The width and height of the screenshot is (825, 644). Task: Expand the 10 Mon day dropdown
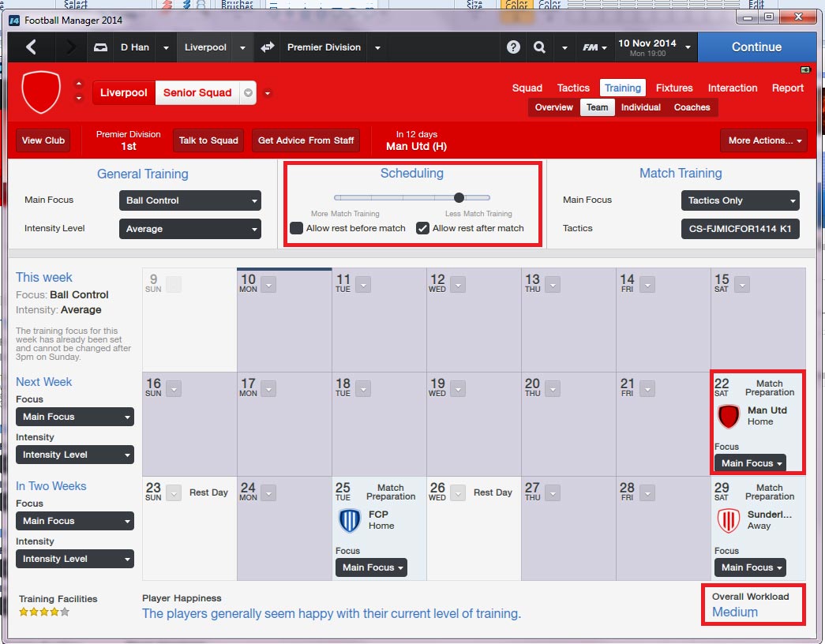tap(268, 285)
